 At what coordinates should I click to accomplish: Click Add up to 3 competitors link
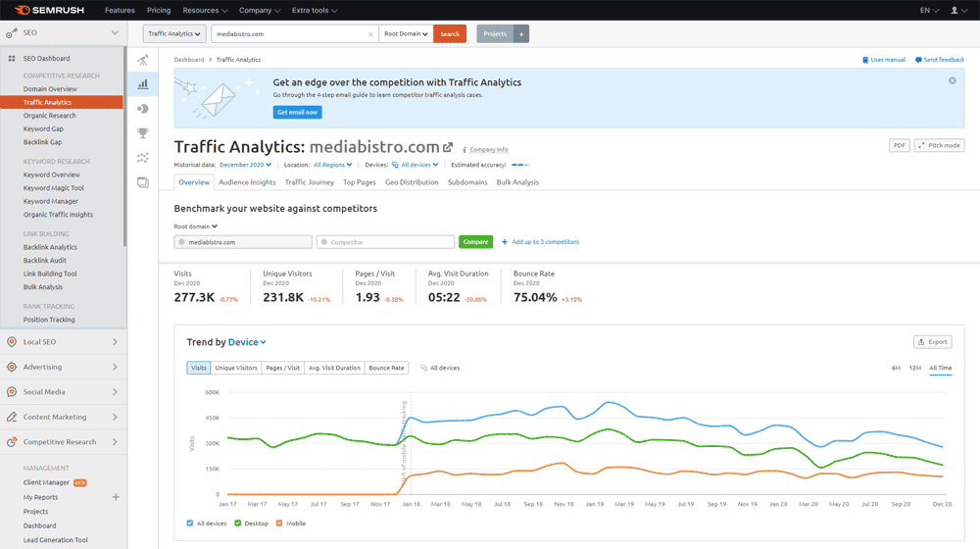click(541, 242)
